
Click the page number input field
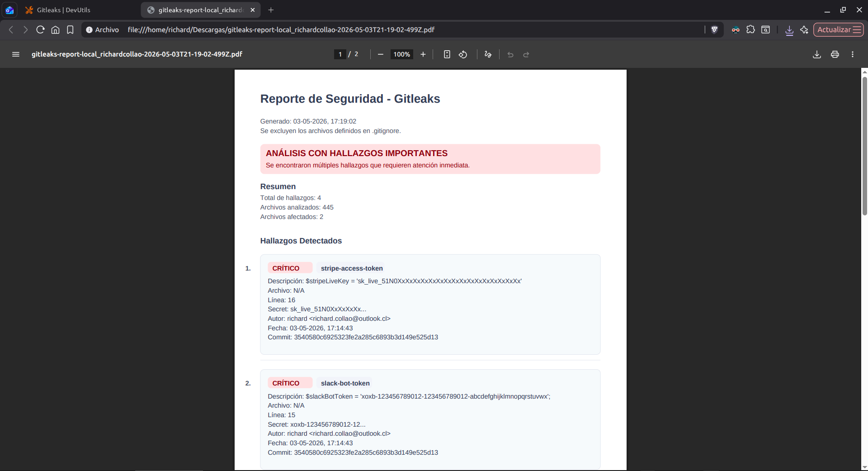click(x=340, y=54)
